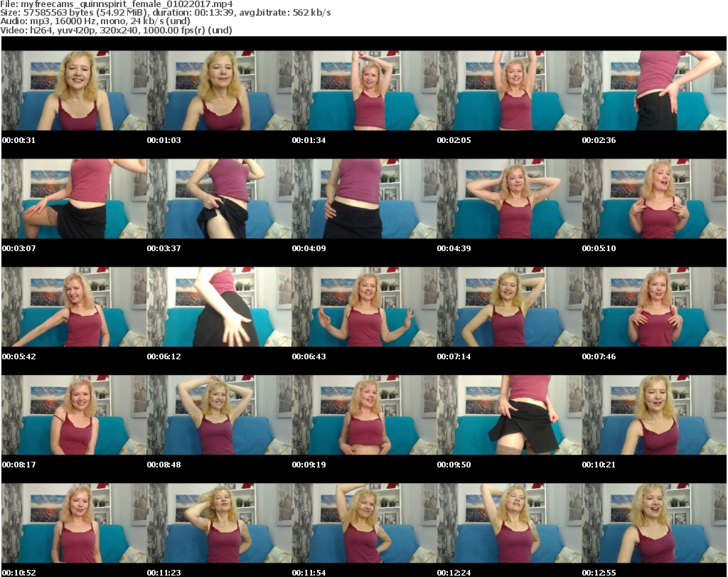This screenshot has height=577, width=728.
Task: Click the thumbnail frame at 00:00:31
Action: pos(74,90)
